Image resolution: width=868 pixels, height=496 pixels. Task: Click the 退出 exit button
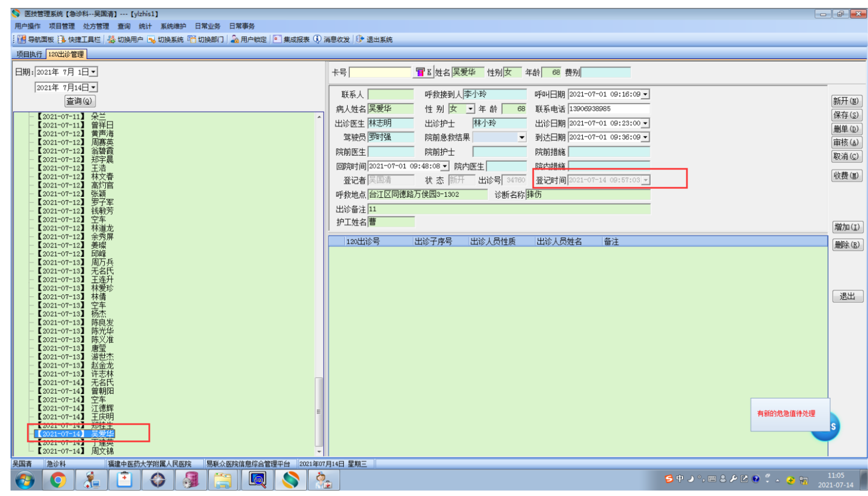coord(847,296)
